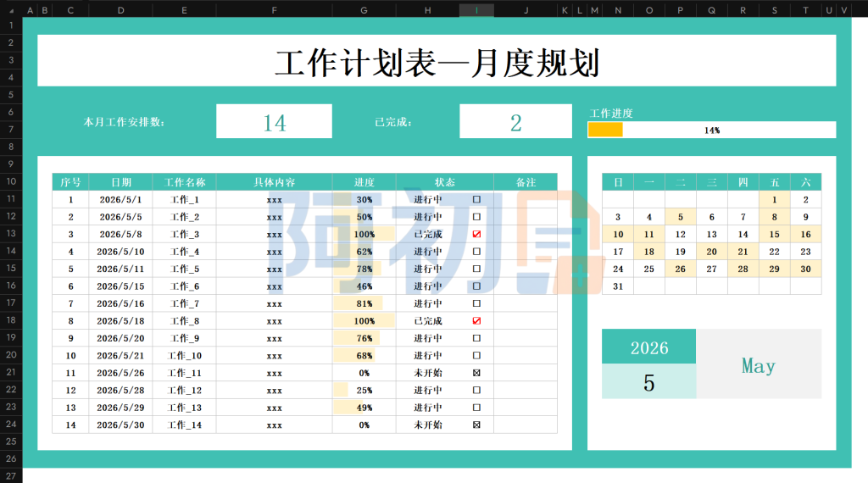This screenshot has width=868, height=483.
Task: Click calendar day 20
Action: tap(711, 251)
